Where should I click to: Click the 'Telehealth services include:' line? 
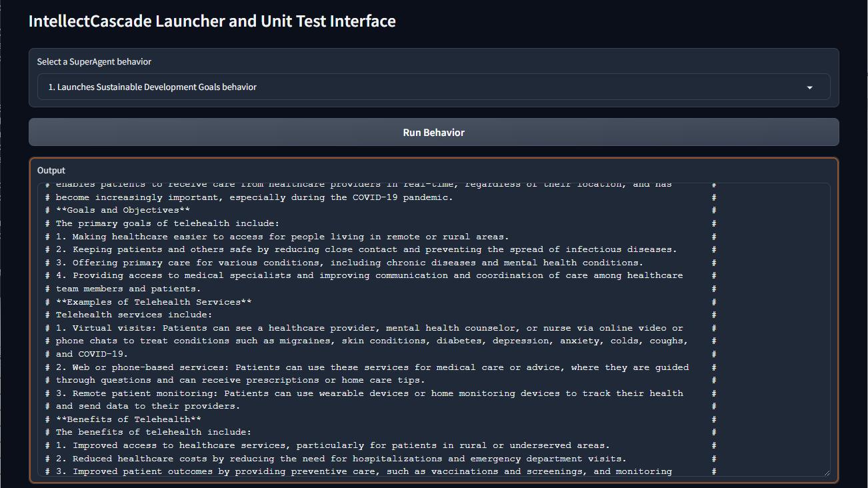[134, 315]
